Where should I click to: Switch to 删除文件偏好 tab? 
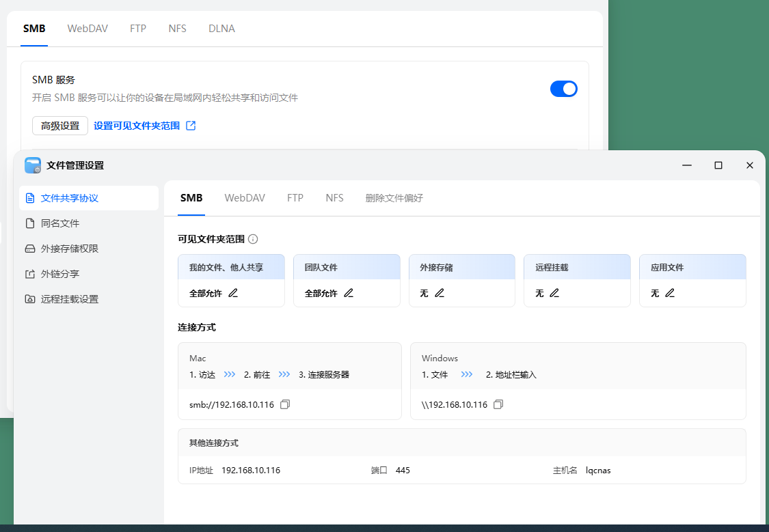[x=394, y=198]
